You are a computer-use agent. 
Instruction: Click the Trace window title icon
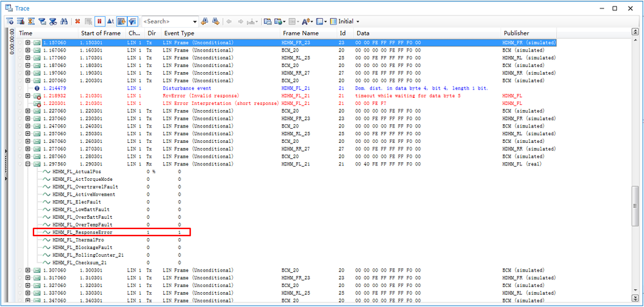click(x=8, y=8)
